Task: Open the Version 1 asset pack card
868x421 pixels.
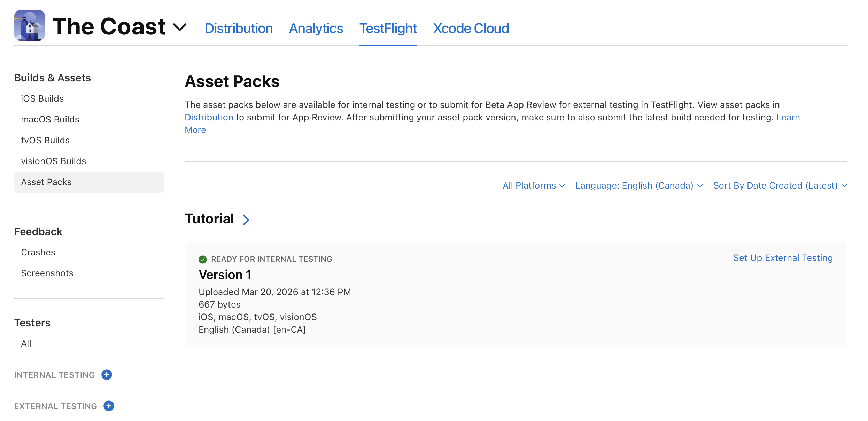Action: [516, 294]
